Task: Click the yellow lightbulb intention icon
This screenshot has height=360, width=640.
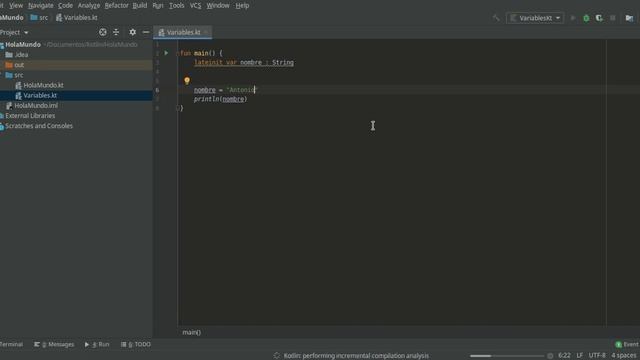Action: pyautogui.click(x=187, y=81)
